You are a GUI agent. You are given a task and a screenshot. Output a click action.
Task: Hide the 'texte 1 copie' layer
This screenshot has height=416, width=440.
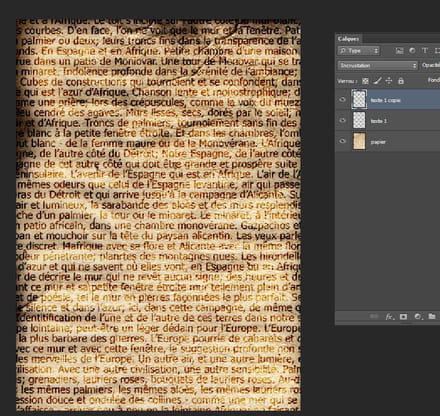342,100
